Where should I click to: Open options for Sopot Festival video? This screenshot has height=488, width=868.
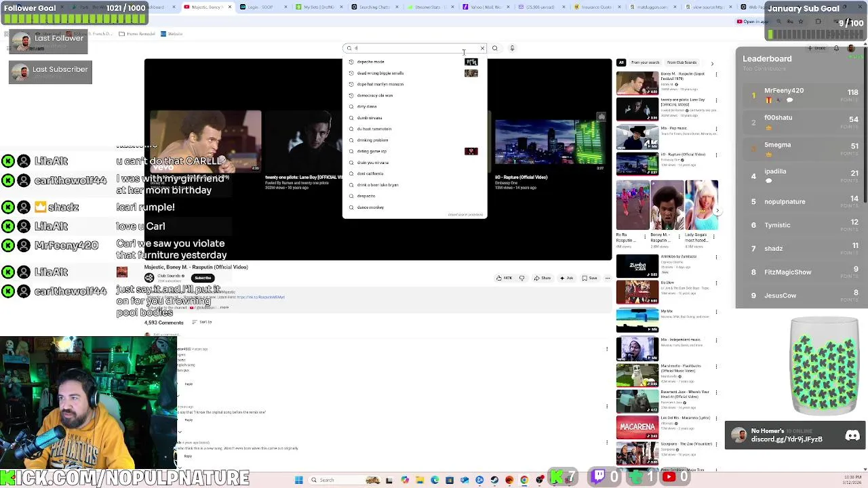[716, 74]
